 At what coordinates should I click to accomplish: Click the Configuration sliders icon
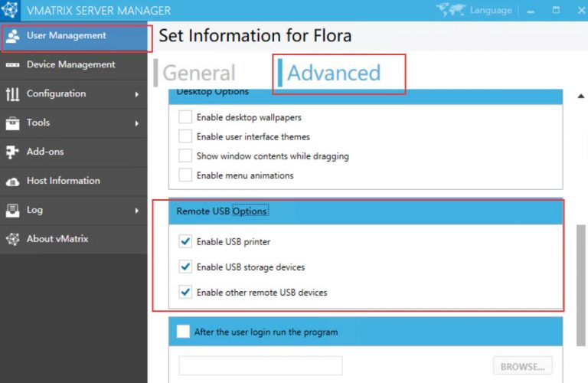[12, 94]
